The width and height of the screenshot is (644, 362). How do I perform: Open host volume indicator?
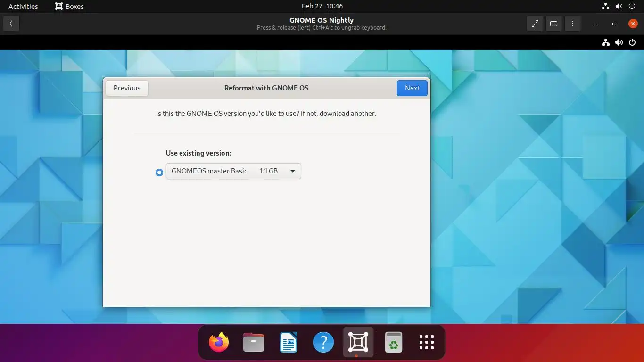[x=619, y=6]
